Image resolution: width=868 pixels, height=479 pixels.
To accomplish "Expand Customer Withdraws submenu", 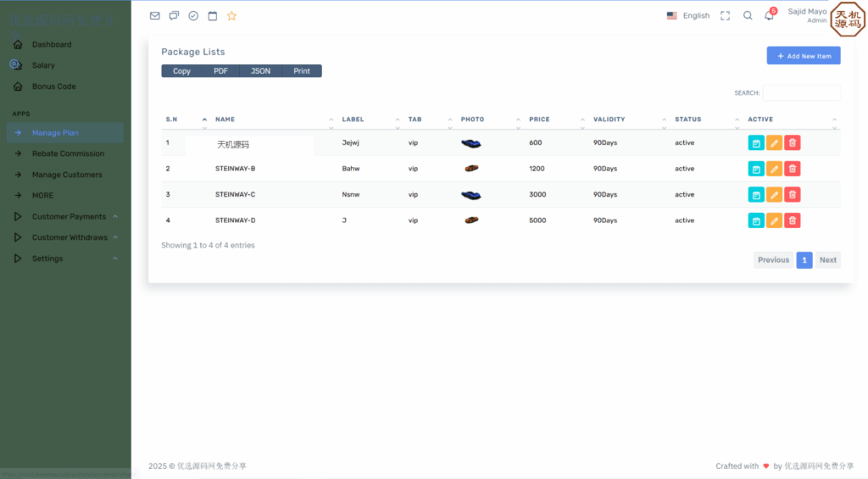I will [70, 237].
